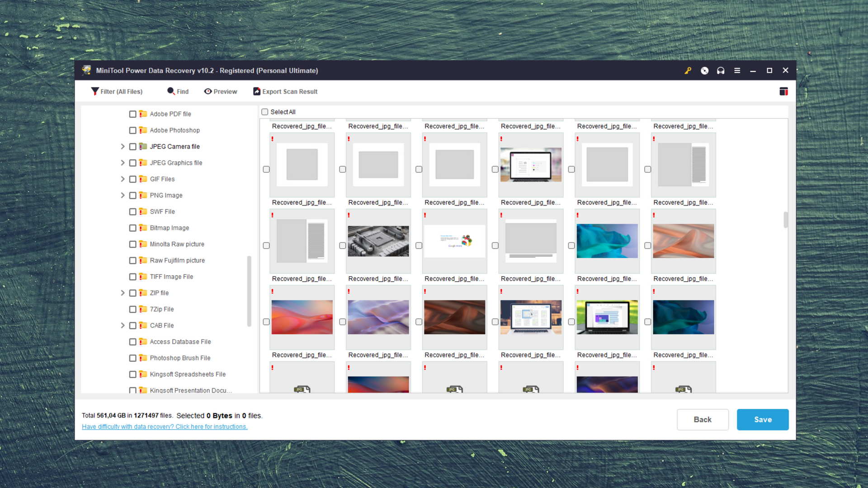Check the TIFF Image File checkbox

(x=132, y=277)
